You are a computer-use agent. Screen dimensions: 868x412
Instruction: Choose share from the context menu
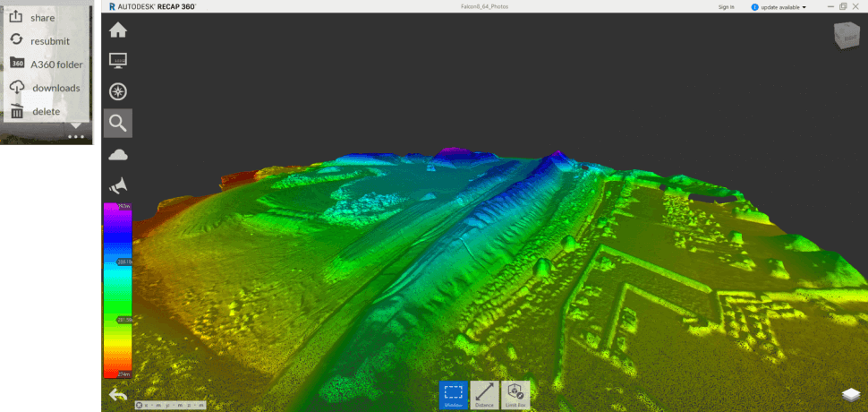42,18
